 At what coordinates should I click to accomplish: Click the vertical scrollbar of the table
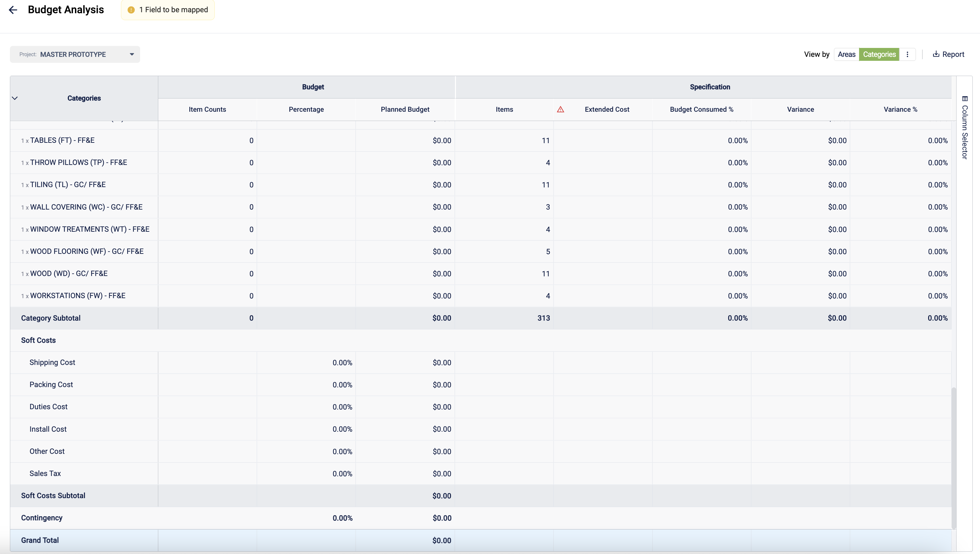tap(953, 458)
